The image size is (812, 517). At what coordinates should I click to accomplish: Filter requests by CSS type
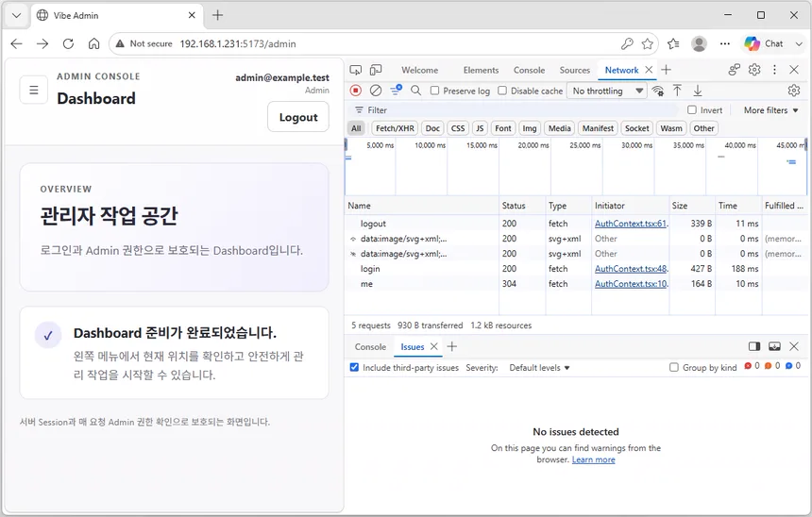(x=458, y=128)
